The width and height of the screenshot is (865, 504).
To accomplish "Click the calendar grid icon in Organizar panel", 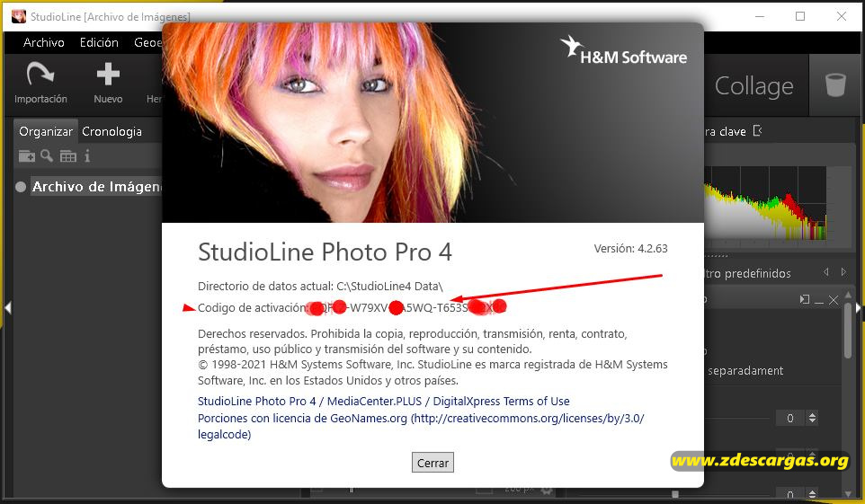I will (x=67, y=156).
